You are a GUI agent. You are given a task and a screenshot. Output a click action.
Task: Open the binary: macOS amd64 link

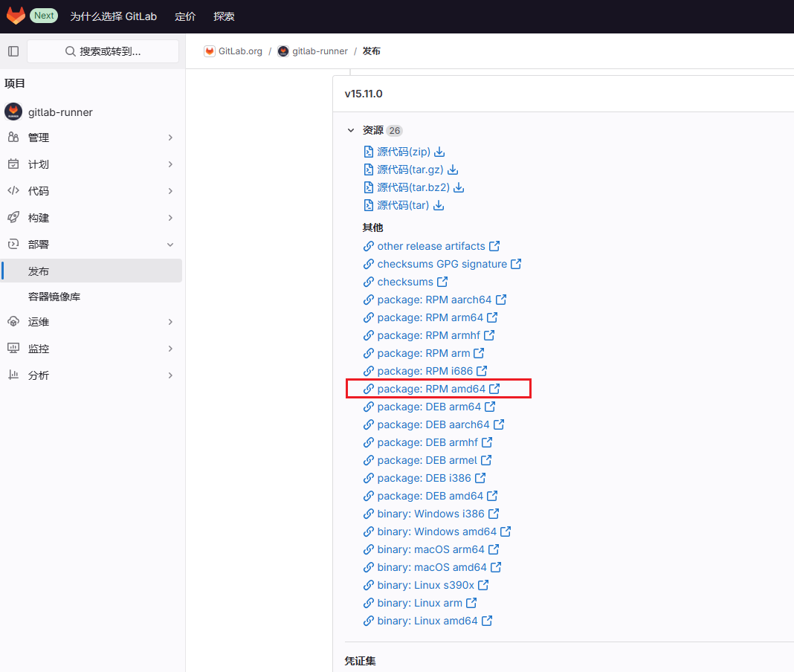coord(432,567)
